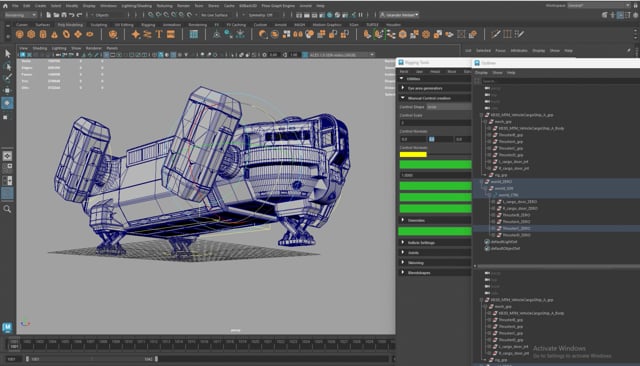
Task: Activate the Select tool arrow in toolbox
Action: (7, 53)
